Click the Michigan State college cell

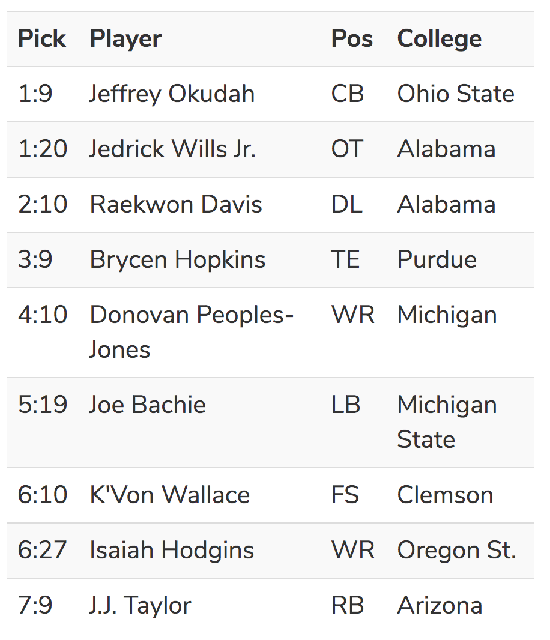click(447, 422)
